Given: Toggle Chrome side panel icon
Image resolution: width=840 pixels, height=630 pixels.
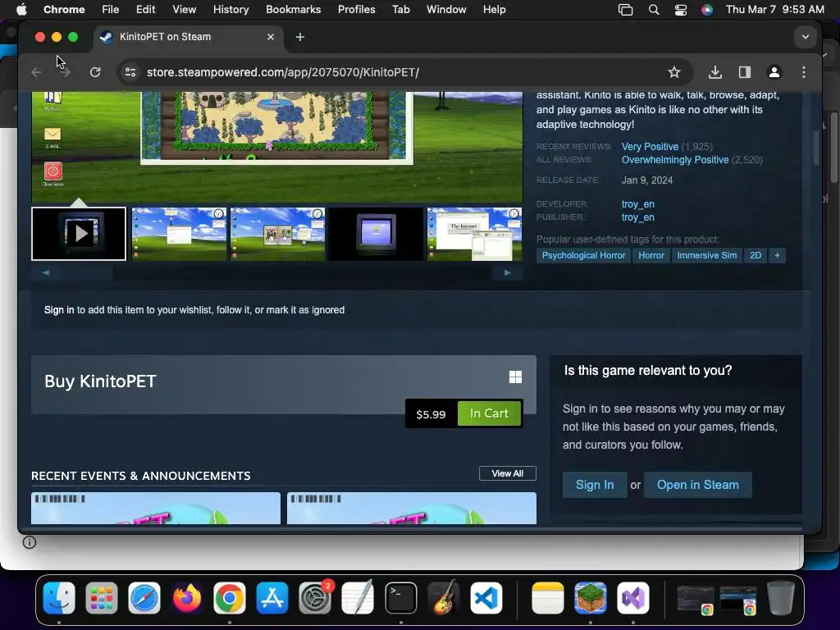Looking at the screenshot, I should (x=745, y=72).
